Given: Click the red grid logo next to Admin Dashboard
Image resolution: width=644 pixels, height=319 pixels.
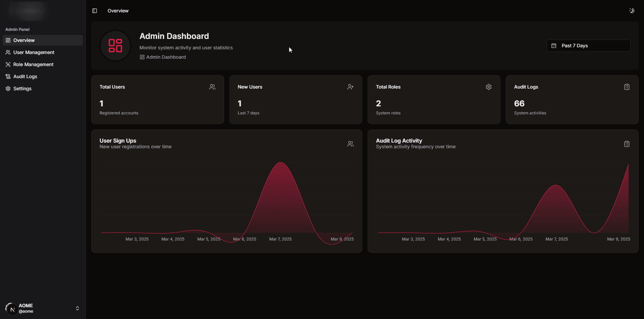Looking at the screenshot, I should point(115,45).
